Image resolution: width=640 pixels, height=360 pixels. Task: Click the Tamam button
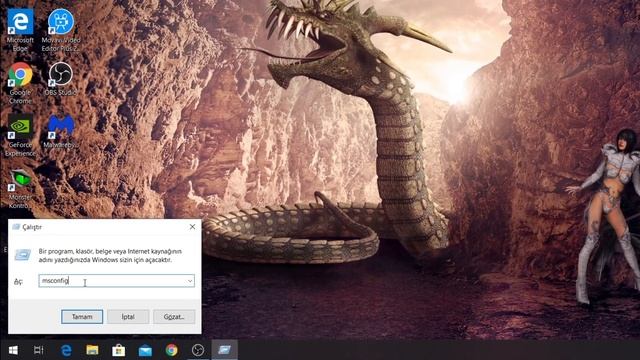(x=82, y=317)
